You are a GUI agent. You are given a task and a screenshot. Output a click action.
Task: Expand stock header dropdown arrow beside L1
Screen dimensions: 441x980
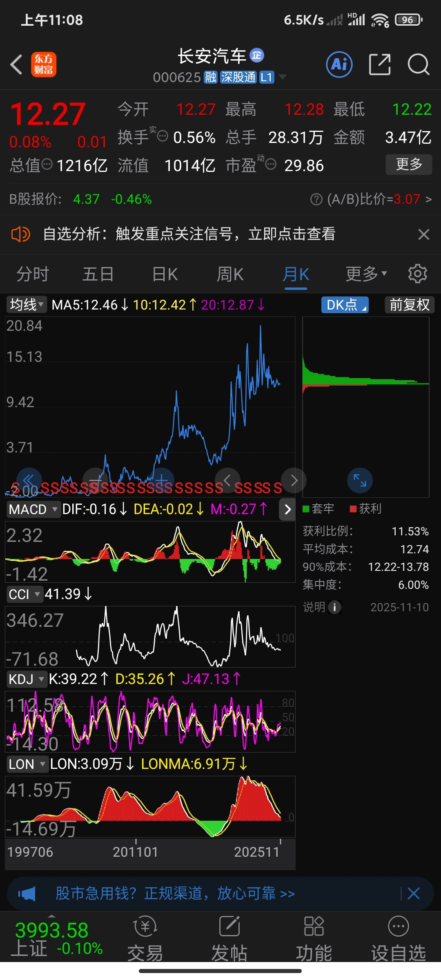click(x=282, y=77)
